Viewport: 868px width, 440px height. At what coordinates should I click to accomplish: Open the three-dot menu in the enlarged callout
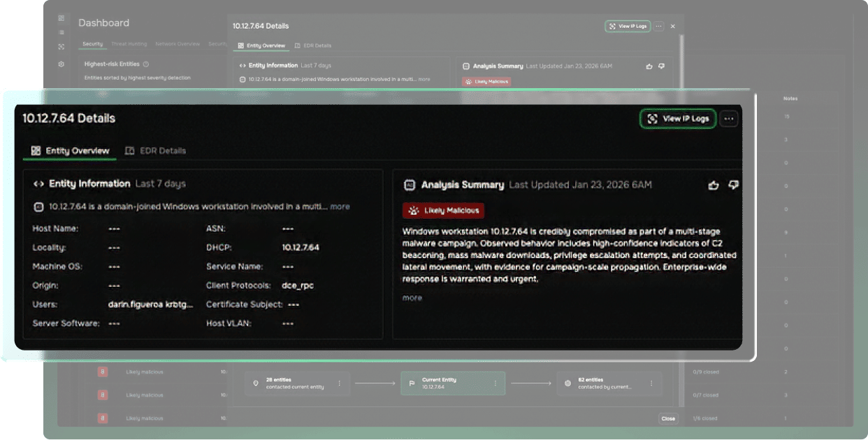pos(729,119)
